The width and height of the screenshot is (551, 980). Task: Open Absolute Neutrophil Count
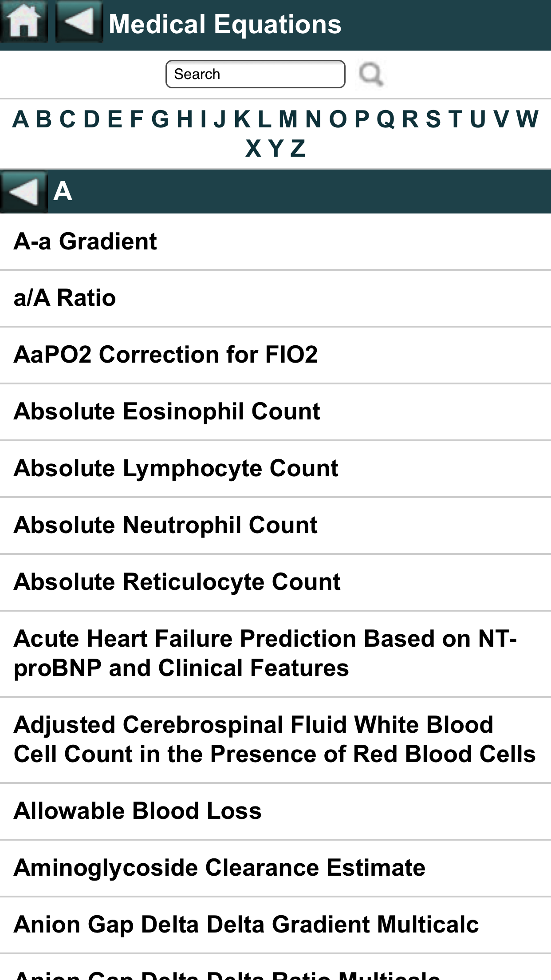tap(165, 525)
